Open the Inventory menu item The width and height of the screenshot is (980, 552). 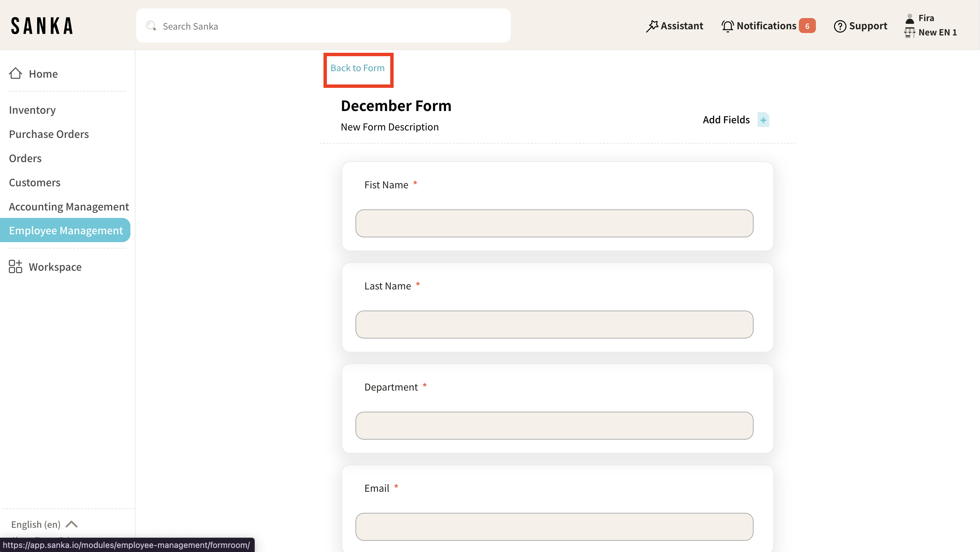[x=32, y=110]
